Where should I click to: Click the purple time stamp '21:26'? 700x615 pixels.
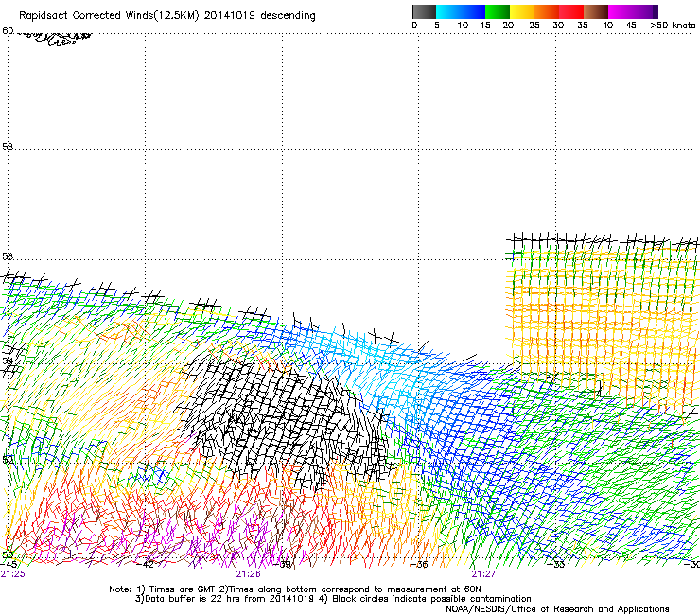(248, 574)
